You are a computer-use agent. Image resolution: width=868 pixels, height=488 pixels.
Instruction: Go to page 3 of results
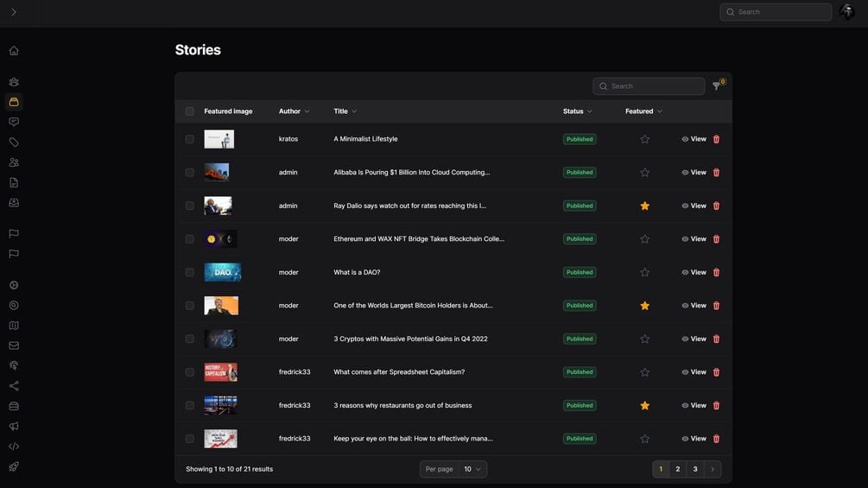[695, 470]
